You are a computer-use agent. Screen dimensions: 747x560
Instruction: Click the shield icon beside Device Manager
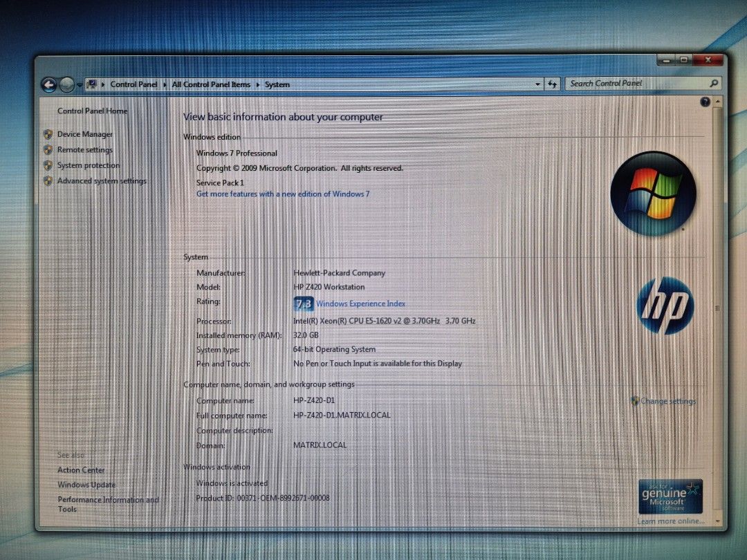click(48, 134)
